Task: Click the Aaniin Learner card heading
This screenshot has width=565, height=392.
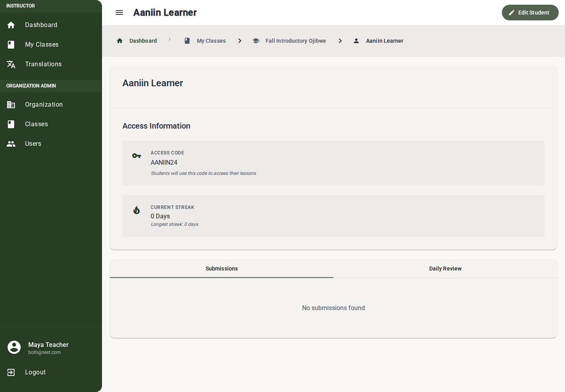Action: point(153,83)
